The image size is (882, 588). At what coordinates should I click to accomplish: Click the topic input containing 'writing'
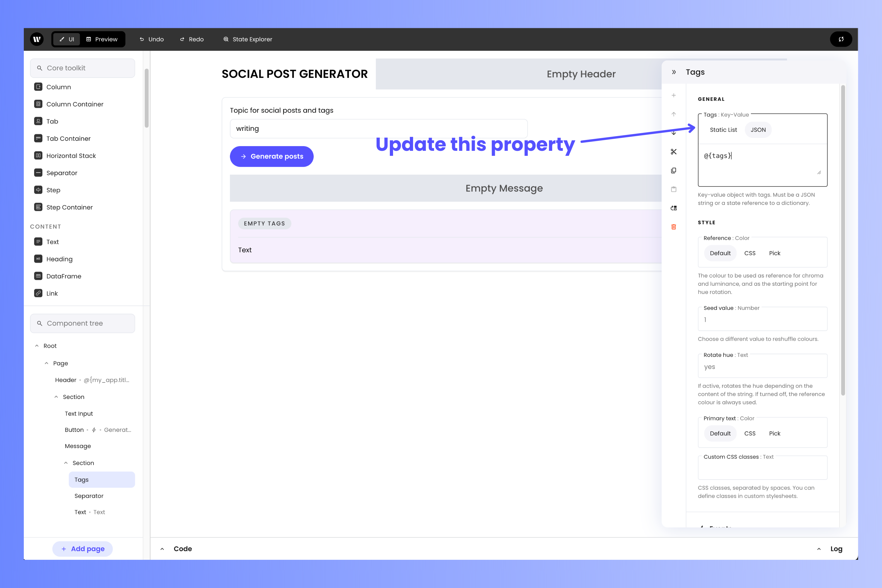point(378,128)
